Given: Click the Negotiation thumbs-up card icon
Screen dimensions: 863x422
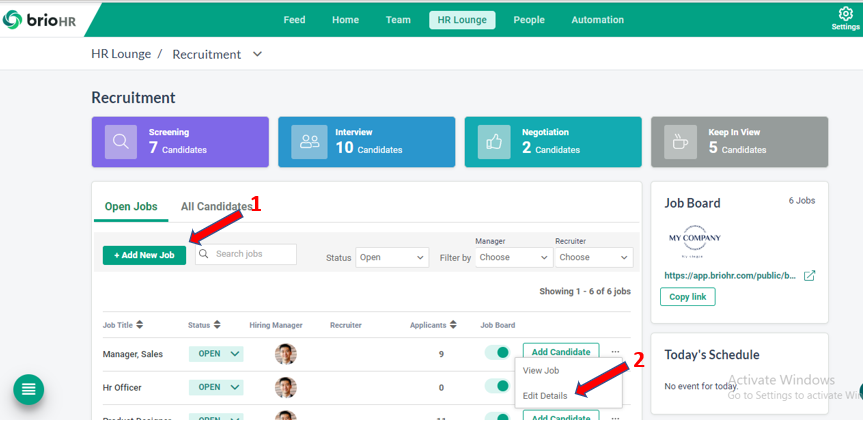Looking at the screenshot, I should (x=494, y=142).
